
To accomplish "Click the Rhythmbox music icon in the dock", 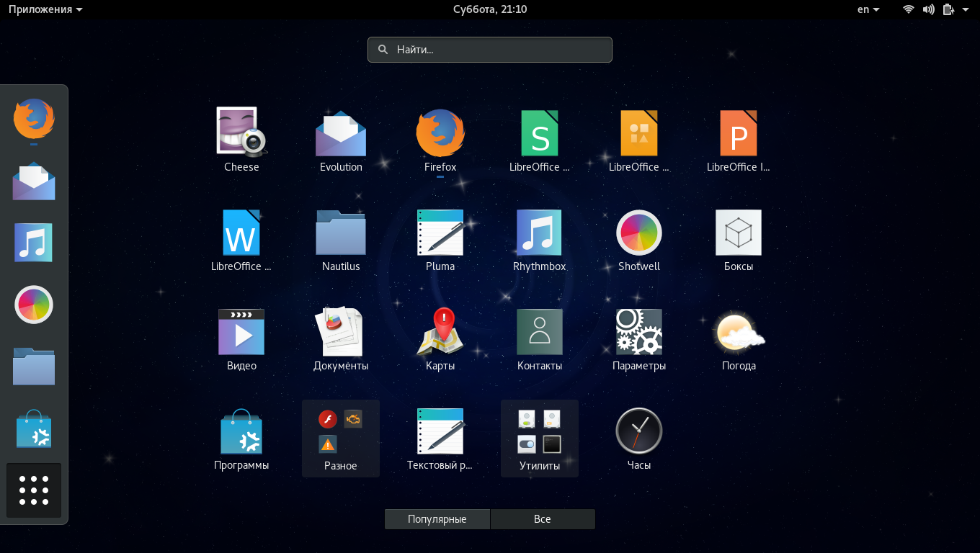I will pos(34,243).
